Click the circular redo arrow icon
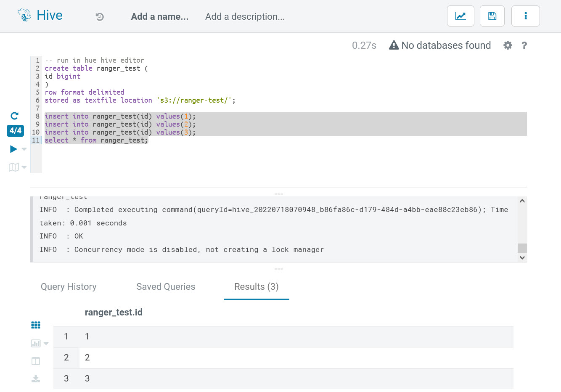This screenshot has height=392, width=561. (x=14, y=116)
